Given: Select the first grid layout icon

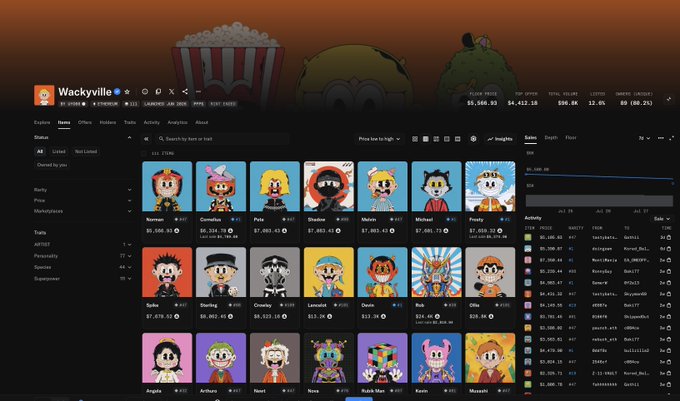Looking at the screenshot, I should tap(415, 139).
